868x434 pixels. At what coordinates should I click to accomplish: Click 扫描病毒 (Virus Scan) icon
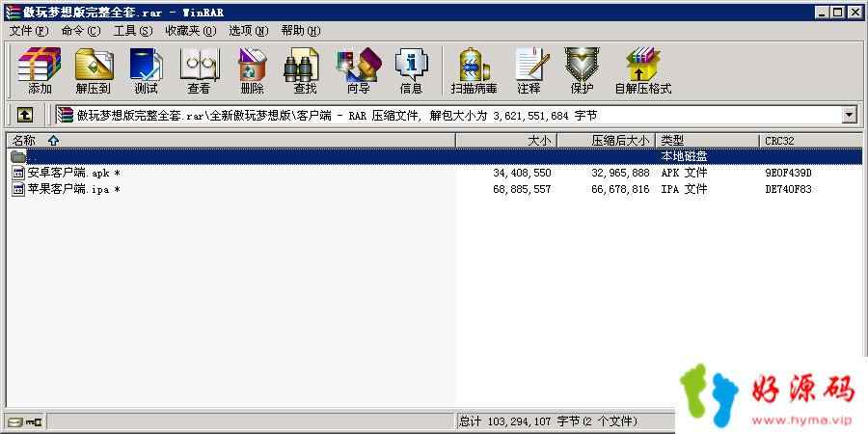pyautogui.click(x=474, y=70)
